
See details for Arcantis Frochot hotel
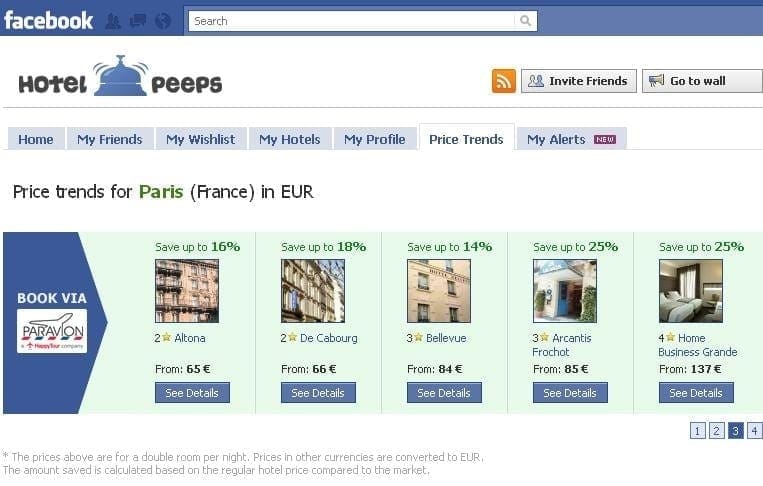pyautogui.click(x=570, y=393)
